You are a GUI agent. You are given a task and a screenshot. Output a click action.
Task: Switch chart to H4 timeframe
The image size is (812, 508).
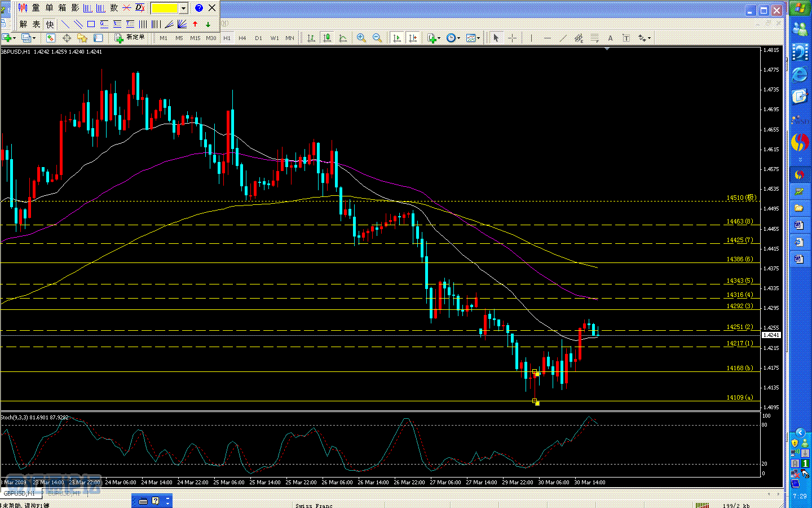pos(242,38)
